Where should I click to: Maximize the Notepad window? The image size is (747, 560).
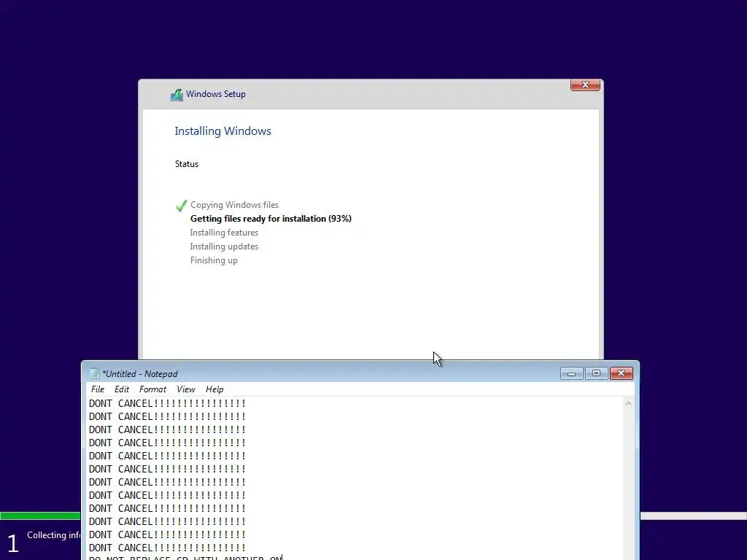[x=596, y=373]
